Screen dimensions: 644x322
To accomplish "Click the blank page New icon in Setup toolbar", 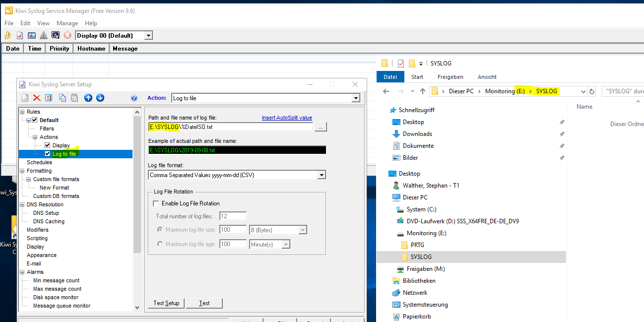I will 25,98.
